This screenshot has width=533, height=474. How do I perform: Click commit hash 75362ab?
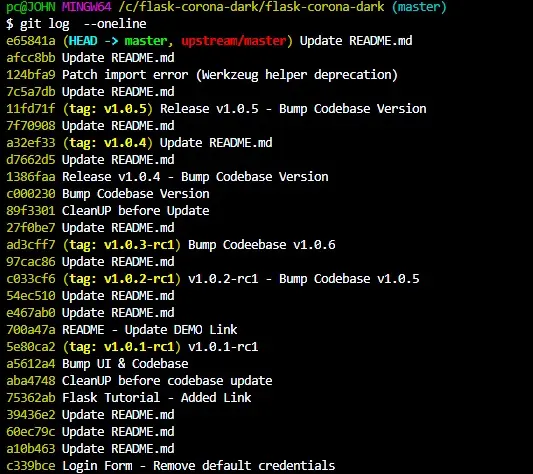click(31, 398)
